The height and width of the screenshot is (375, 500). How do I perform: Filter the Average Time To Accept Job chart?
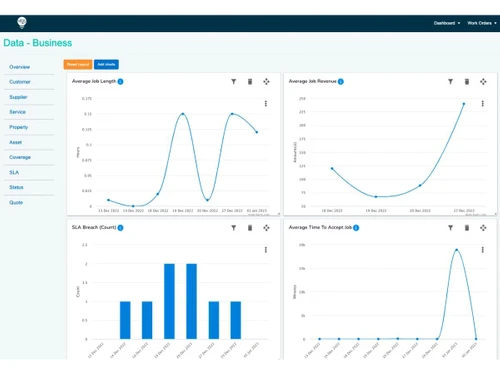point(450,228)
